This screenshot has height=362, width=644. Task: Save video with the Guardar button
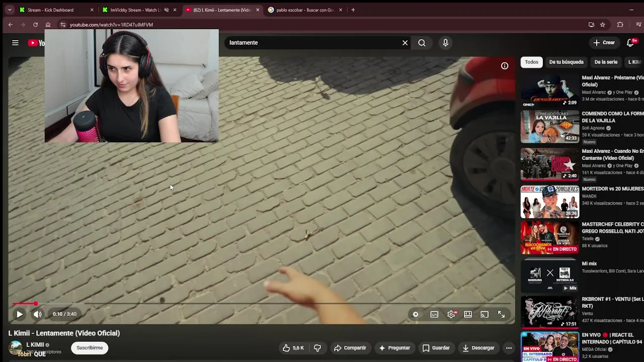436,348
